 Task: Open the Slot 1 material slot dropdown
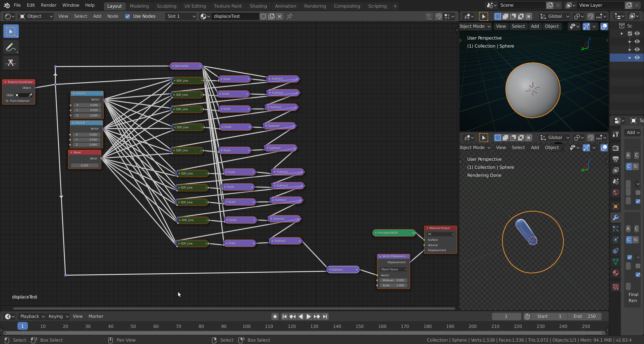point(180,16)
